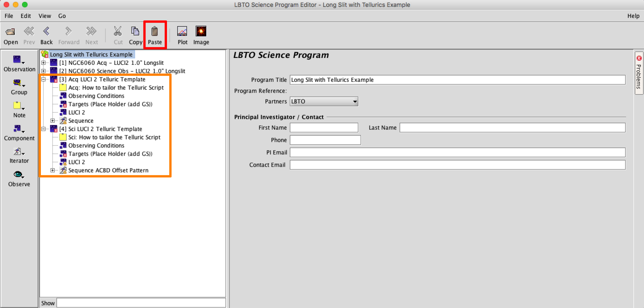Select Observing Conditions under observation 3
The width and height of the screenshot is (644, 308).
pyautogui.click(x=96, y=96)
